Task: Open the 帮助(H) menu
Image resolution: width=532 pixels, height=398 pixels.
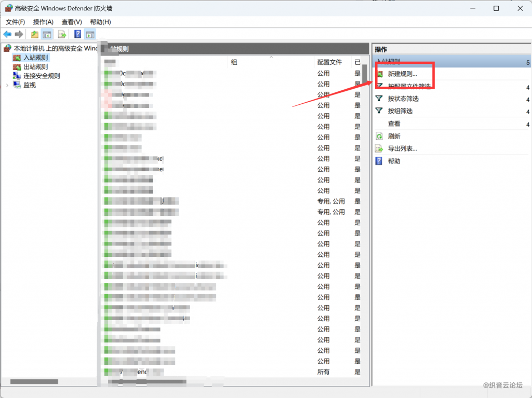Action: (100, 22)
